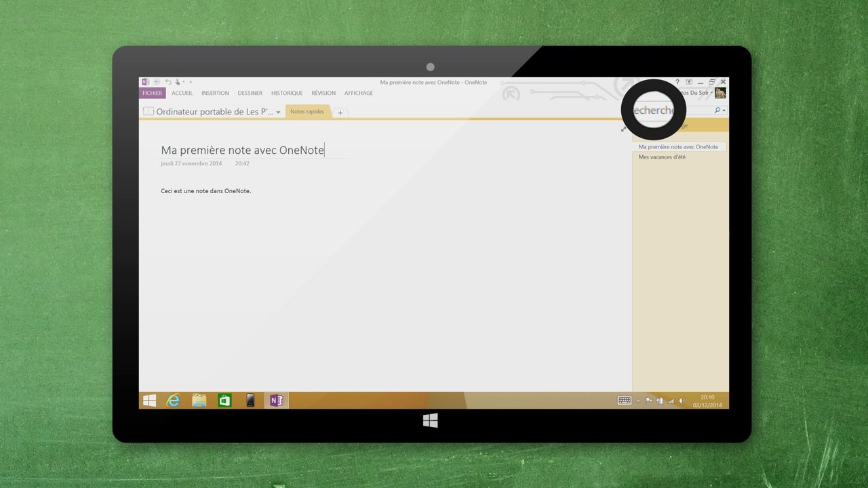Check the battery status tray icon
The image size is (868, 488).
pyautogui.click(x=660, y=401)
